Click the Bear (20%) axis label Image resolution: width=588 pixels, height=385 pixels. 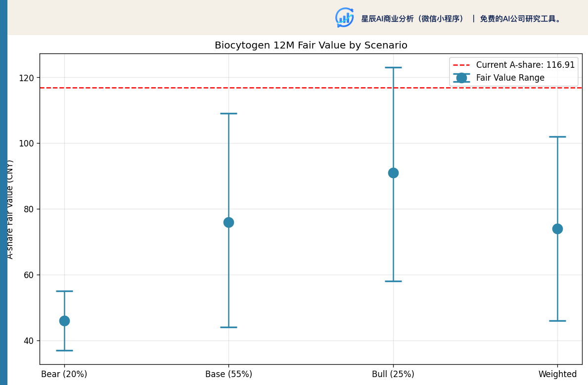click(64, 374)
